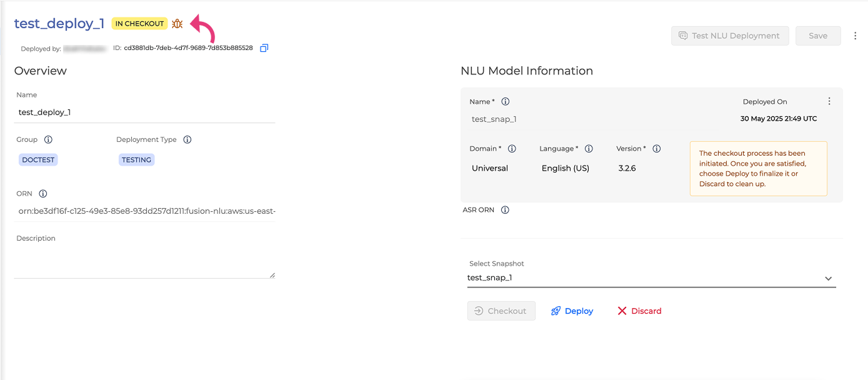
Task: Click the Save button
Action: [817, 36]
